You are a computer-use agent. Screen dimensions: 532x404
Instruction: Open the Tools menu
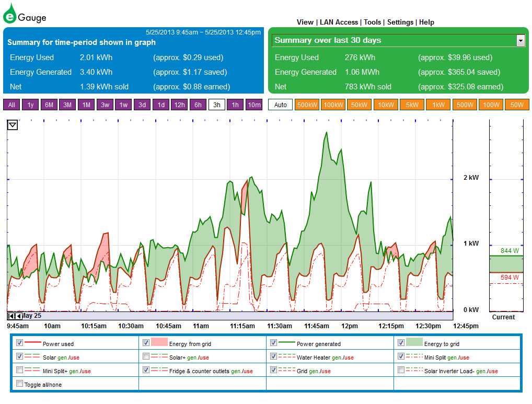(x=372, y=22)
